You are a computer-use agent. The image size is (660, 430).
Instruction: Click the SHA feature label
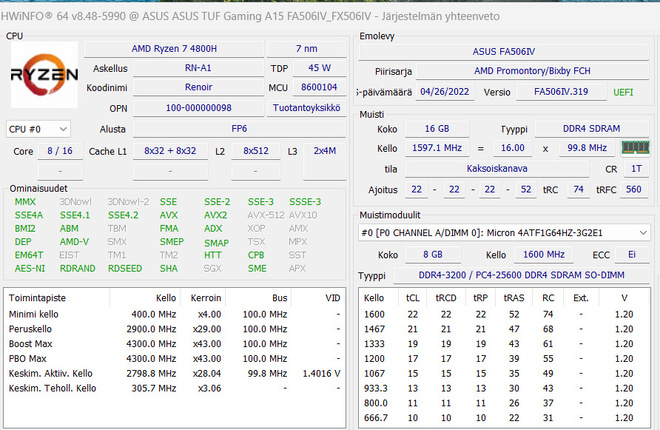[x=168, y=268]
